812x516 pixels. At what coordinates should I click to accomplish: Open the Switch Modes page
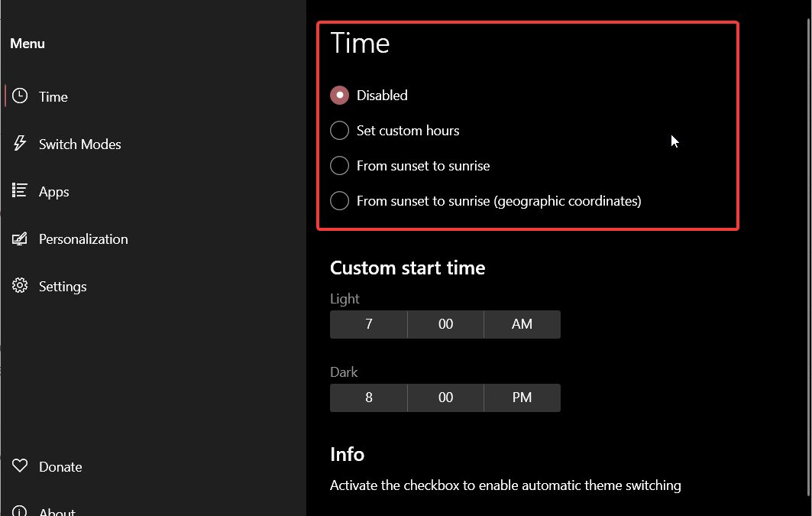pos(80,144)
